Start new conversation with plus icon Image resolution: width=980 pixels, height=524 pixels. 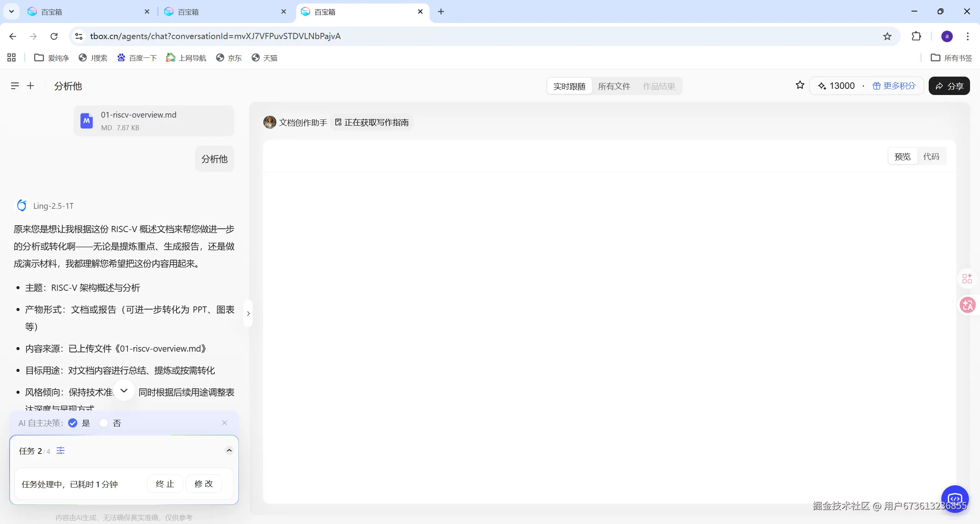pos(31,86)
